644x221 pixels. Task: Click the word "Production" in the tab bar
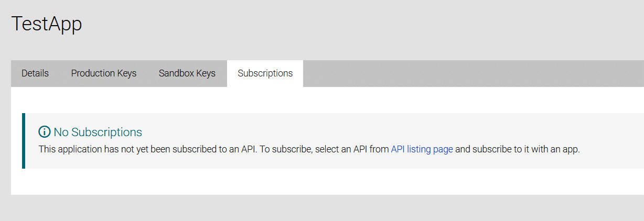92,73
